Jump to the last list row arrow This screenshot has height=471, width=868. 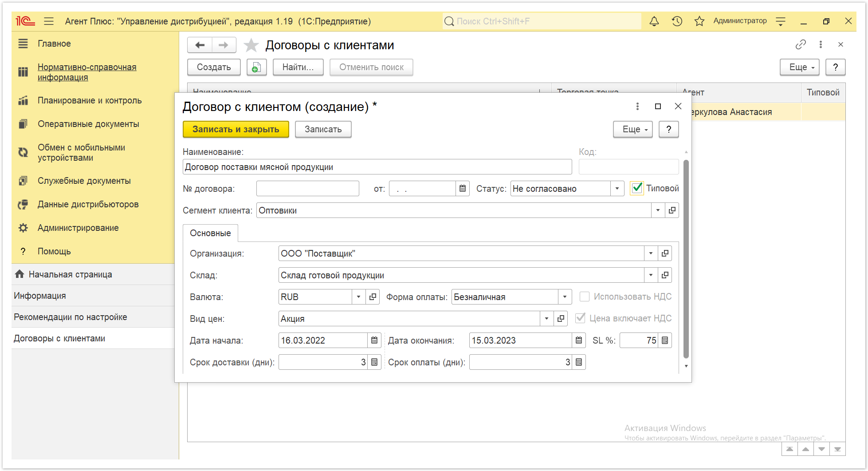pos(837,449)
